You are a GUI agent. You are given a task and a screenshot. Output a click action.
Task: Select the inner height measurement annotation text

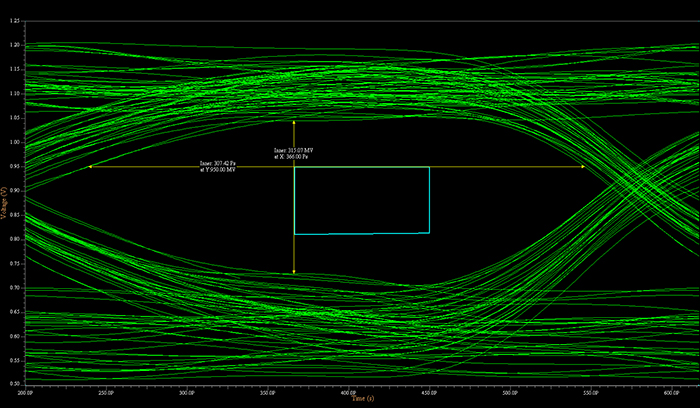pos(293,154)
